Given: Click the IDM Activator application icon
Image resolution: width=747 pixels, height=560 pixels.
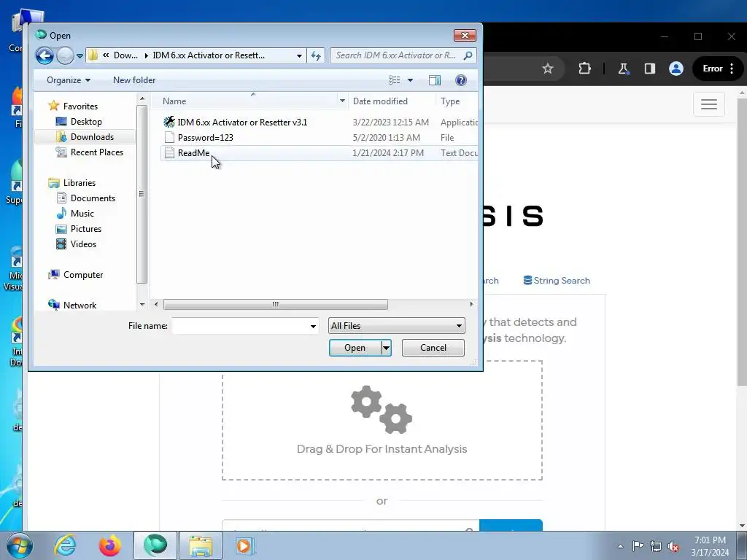Looking at the screenshot, I should pyautogui.click(x=169, y=122).
